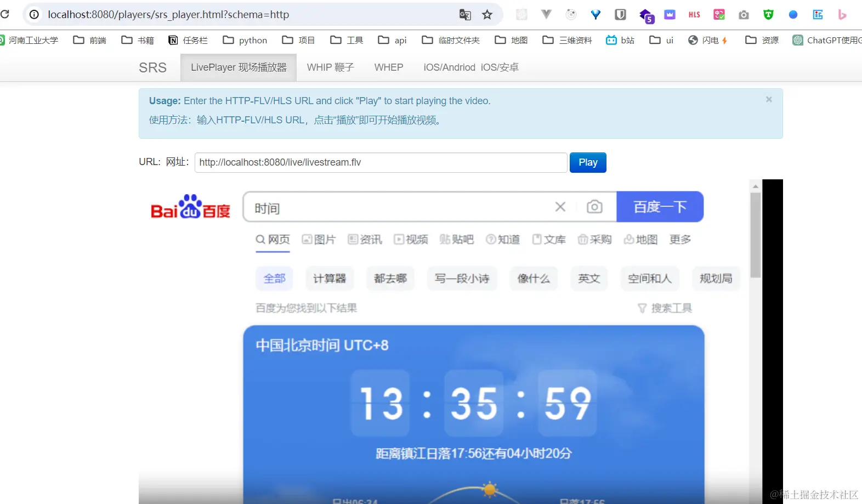Open the extension with badge number 5

pos(646,16)
